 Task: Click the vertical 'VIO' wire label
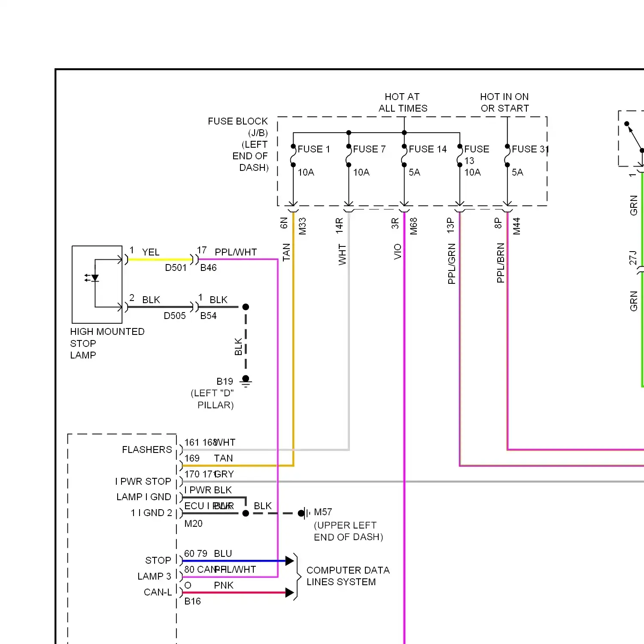(398, 252)
